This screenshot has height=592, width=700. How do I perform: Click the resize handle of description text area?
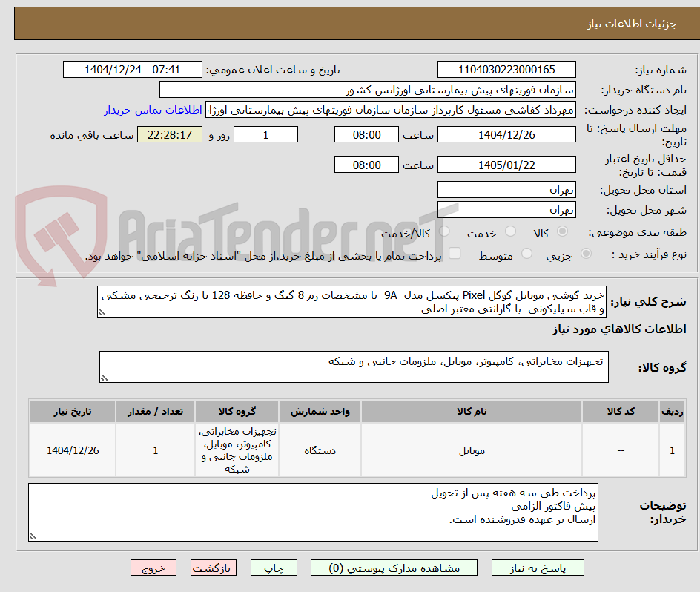click(x=102, y=313)
